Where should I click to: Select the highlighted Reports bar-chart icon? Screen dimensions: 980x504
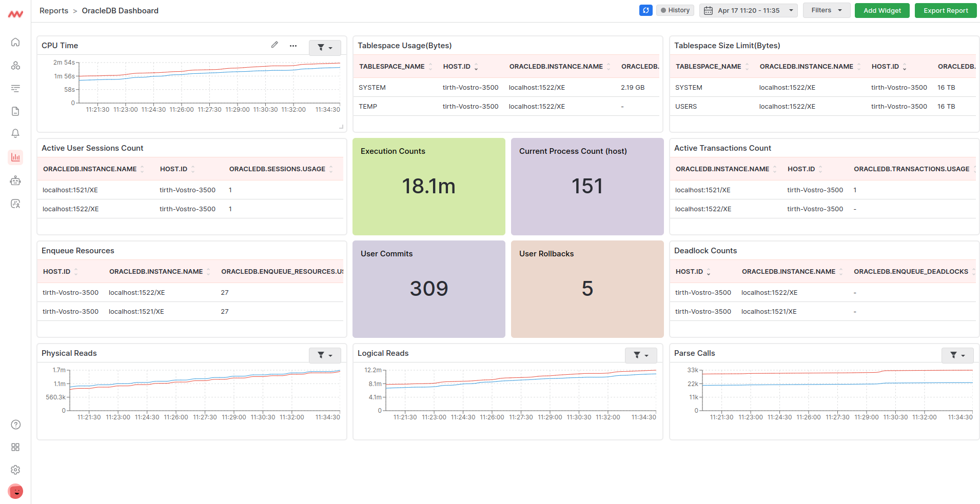15,157
